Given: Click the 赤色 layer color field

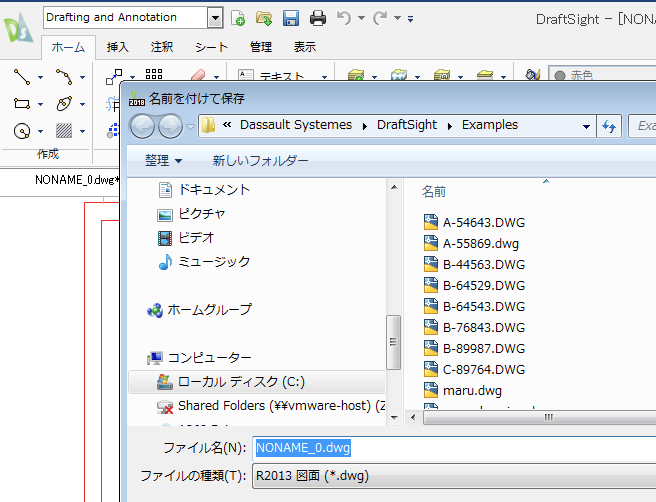Looking at the screenshot, I should pyautogui.click(x=602, y=75).
